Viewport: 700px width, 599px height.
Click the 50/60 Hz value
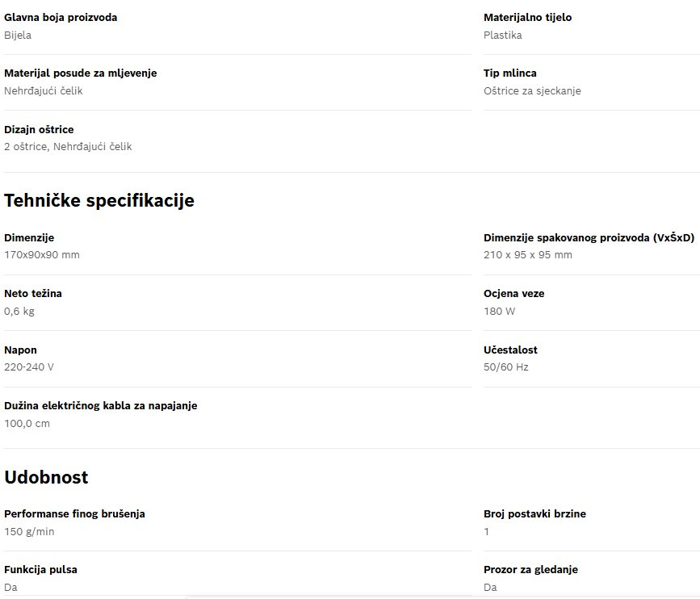pos(505,367)
